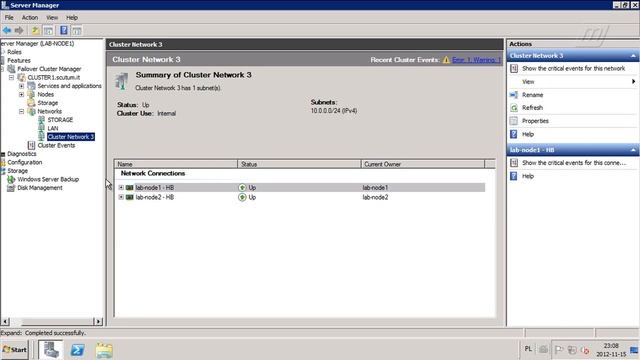
Task: Click the Disk Management icon
Action: (x=11, y=188)
